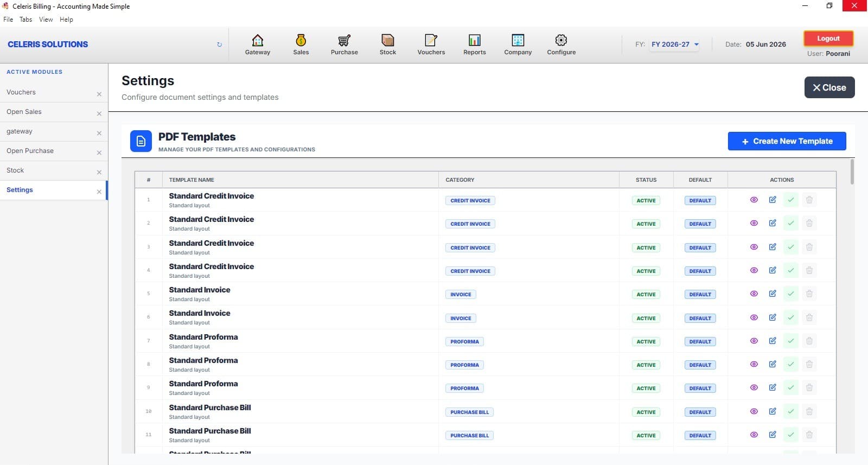Switch to the gateway active module

pyautogui.click(x=20, y=131)
